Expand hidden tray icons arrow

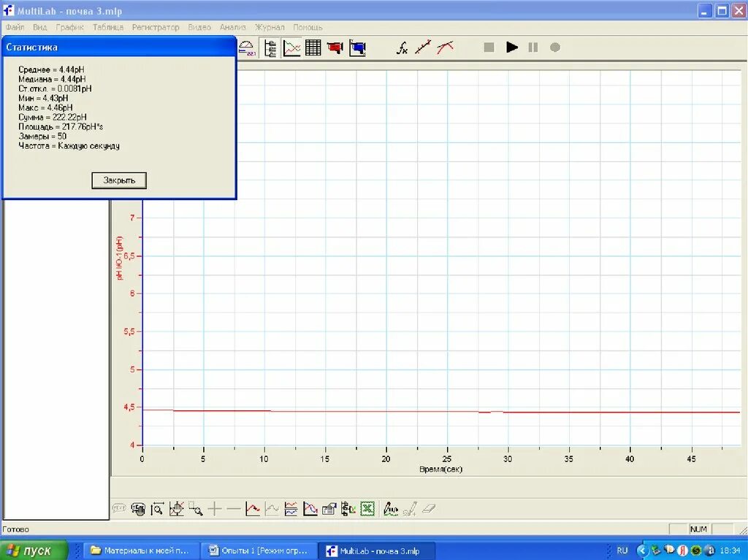tap(642, 551)
